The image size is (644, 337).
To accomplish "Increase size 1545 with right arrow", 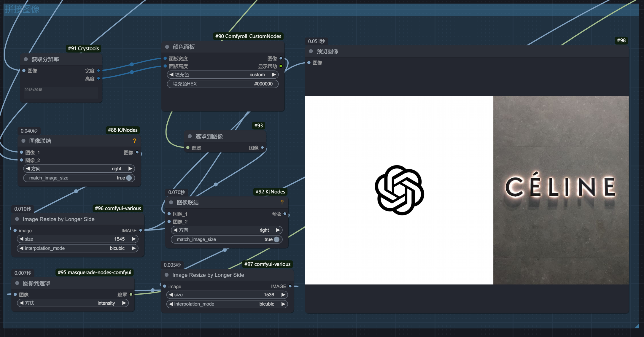I will [x=134, y=239].
